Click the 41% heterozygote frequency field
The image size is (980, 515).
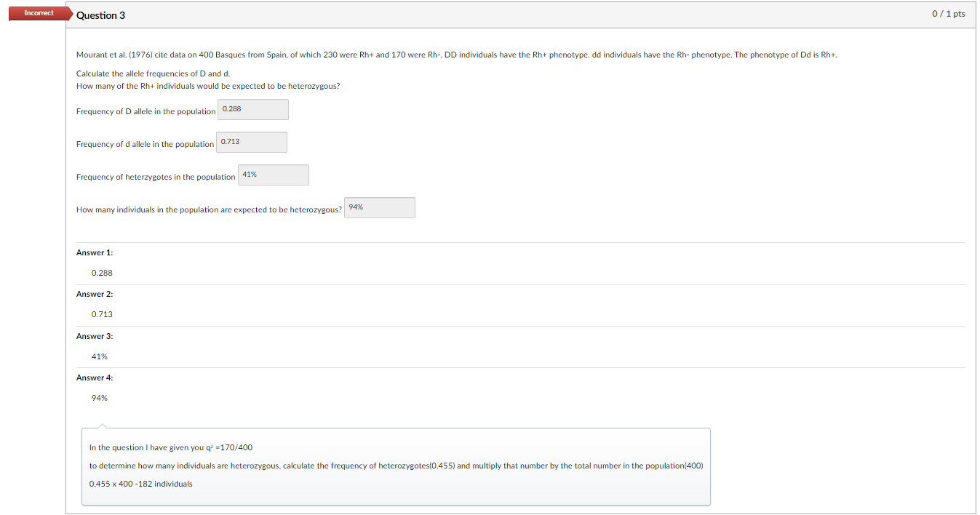273,175
